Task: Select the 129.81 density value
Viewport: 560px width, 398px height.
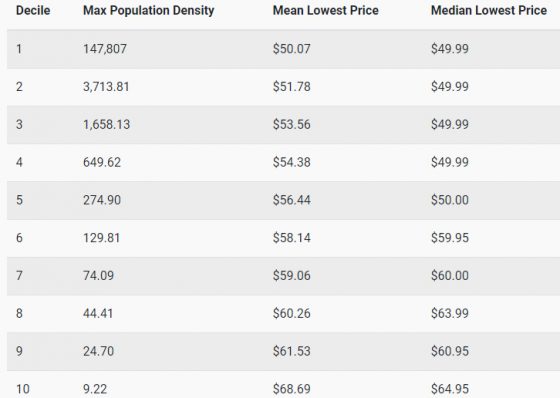Action: [x=101, y=238]
